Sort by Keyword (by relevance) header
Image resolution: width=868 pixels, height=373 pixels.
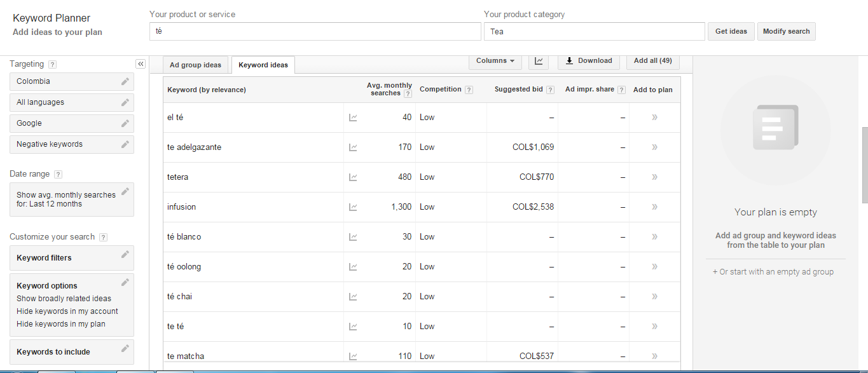[x=207, y=90]
